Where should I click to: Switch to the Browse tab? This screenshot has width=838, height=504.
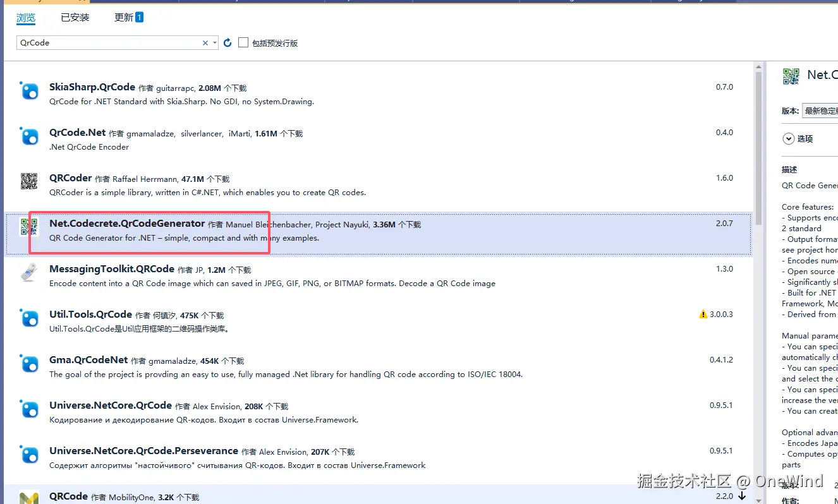click(x=26, y=18)
